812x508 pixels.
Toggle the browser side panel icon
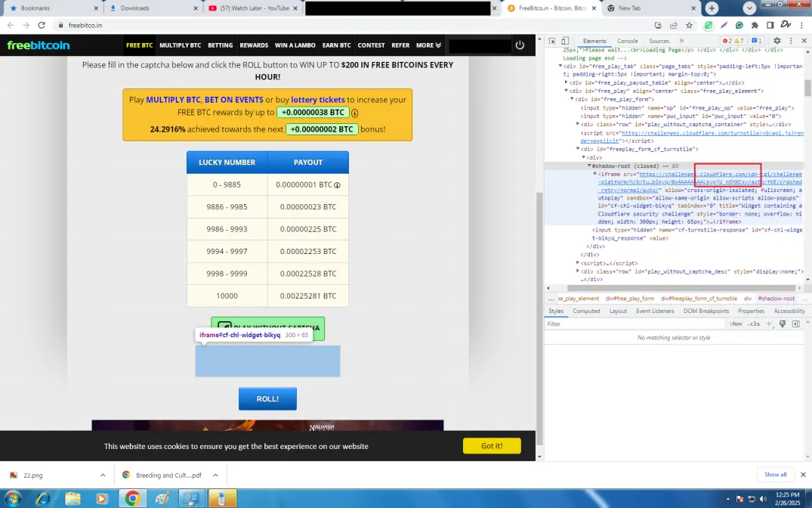[770, 25]
